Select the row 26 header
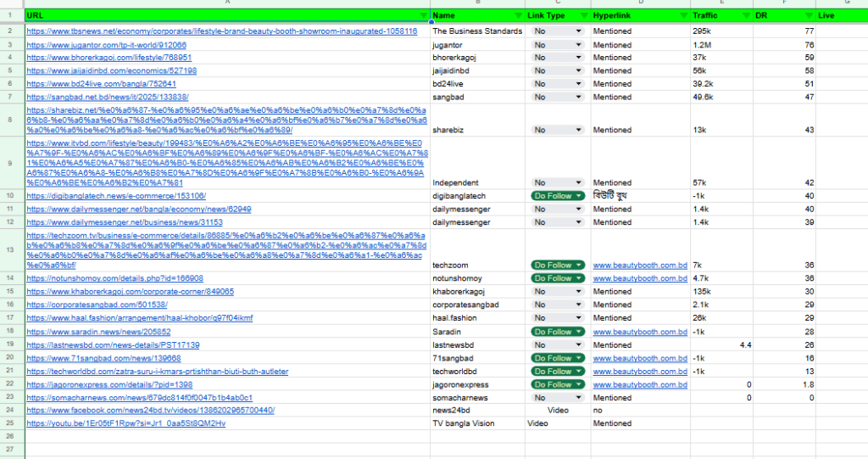 click(10, 436)
